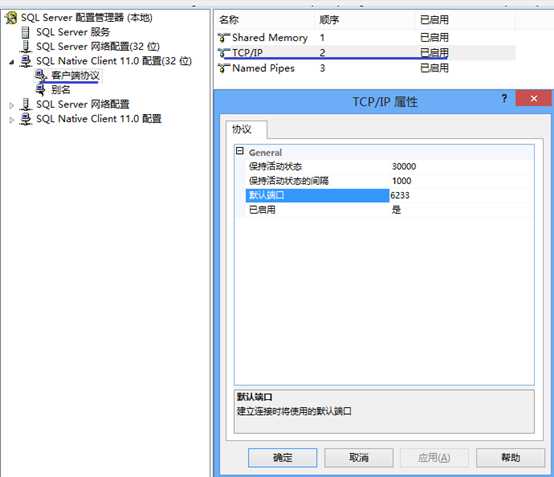
Task: Click the icon beside the last SQL Native Client 11.0 配置
Action: [25, 119]
